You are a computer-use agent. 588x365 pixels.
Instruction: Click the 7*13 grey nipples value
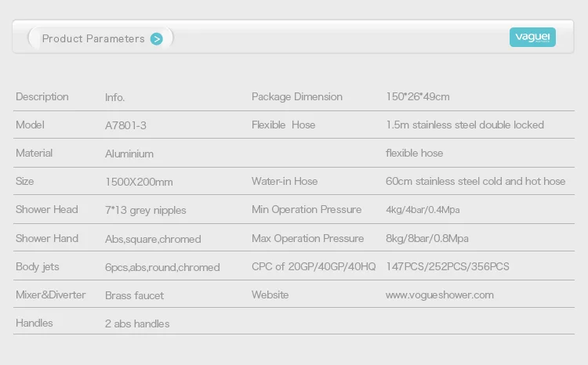click(146, 211)
